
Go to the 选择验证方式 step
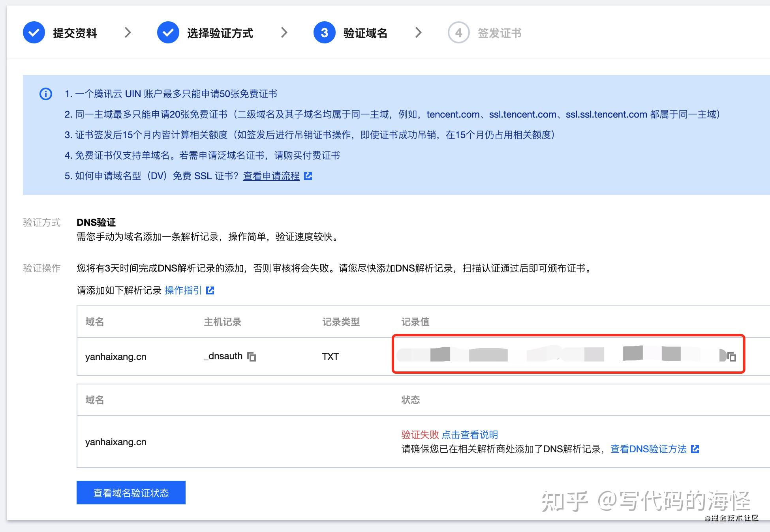(220, 33)
